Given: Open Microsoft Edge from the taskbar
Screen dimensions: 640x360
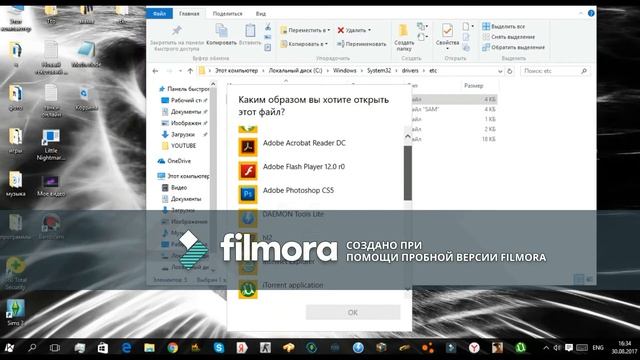Looking at the screenshot, I should tap(126, 348).
